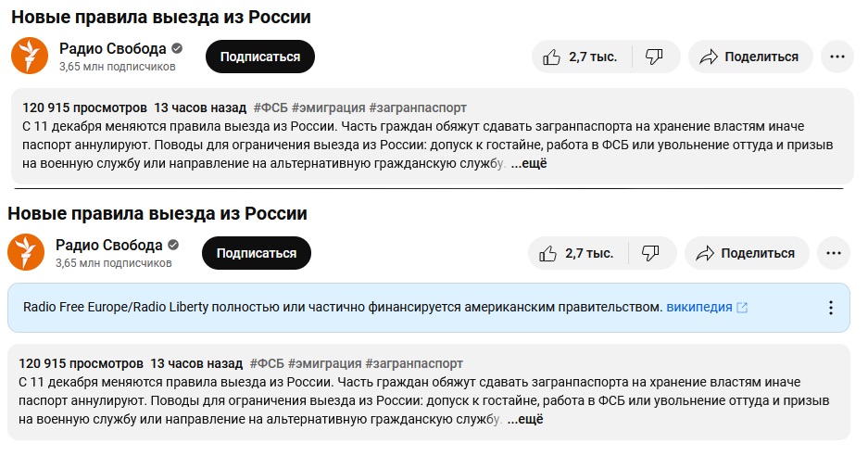Viewport: 868px width, 456px height.
Task: Subscribe with lower Подписаться button
Action: pos(257,253)
